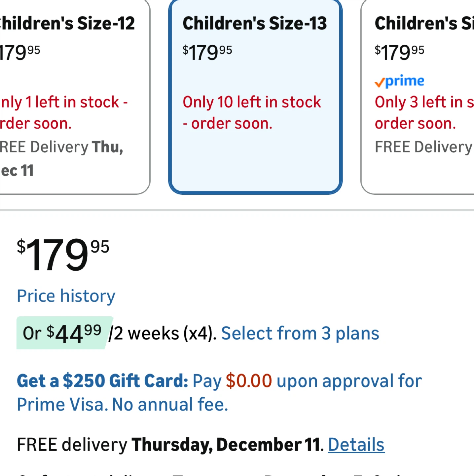Viewport: 474px width, 476px height.
Task: Open the Price history link
Action: 66,296
